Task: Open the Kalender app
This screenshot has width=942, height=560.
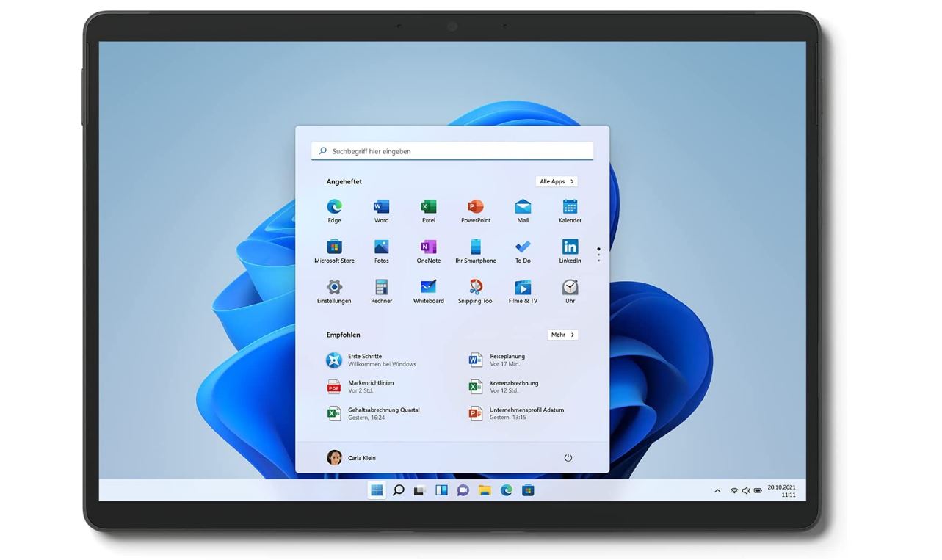Action: tap(570, 211)
